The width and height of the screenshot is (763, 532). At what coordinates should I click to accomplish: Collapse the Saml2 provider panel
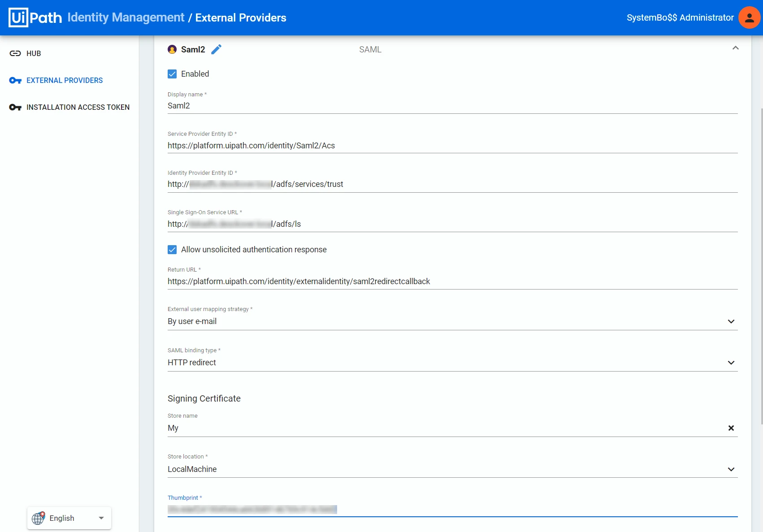(x=735, y=48)
